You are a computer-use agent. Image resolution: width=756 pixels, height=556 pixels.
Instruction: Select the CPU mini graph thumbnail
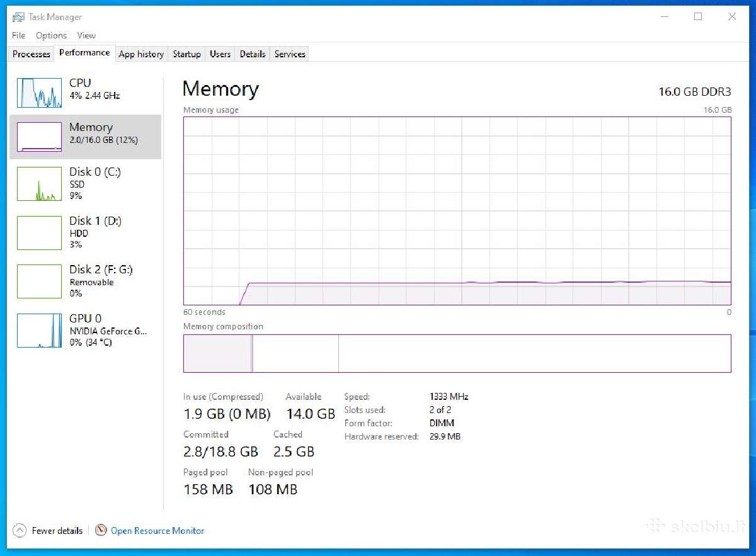click(39, 93)
